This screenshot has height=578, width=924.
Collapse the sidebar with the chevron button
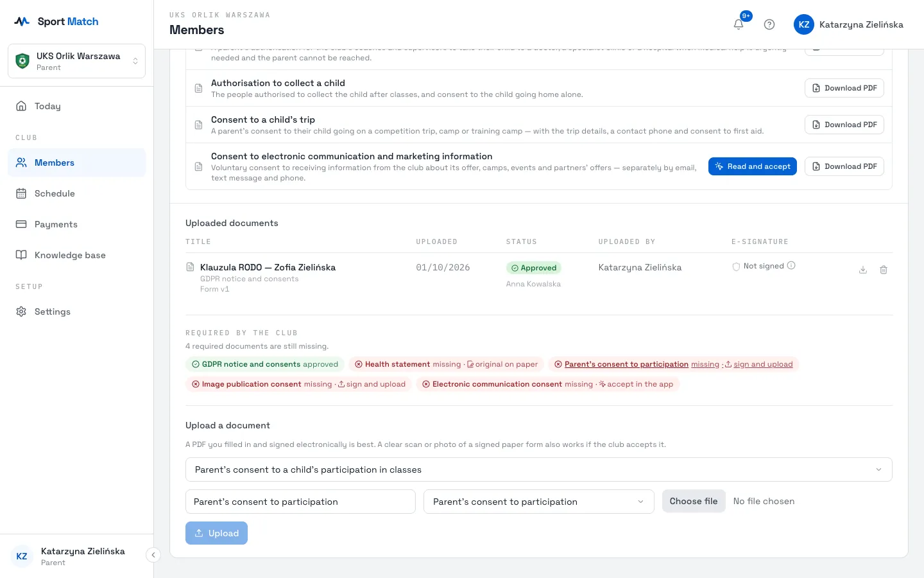(153, 555)
